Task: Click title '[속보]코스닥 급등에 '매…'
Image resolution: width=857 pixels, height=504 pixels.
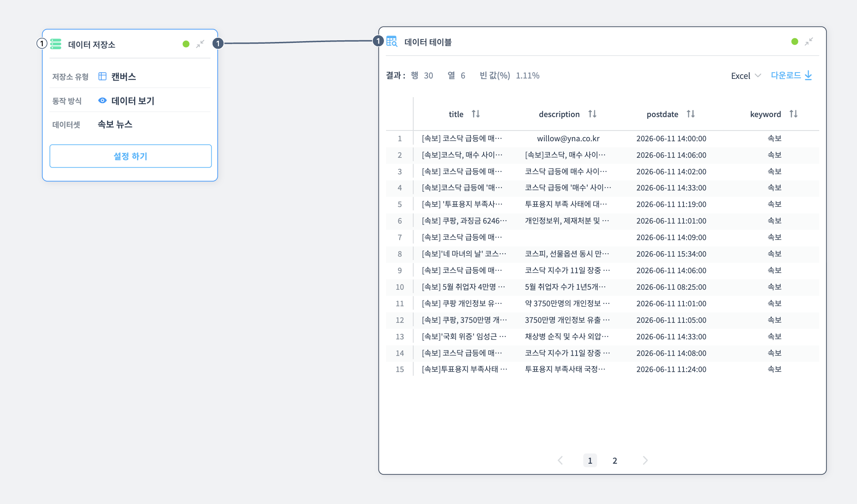Action: (x=462, y=188)
